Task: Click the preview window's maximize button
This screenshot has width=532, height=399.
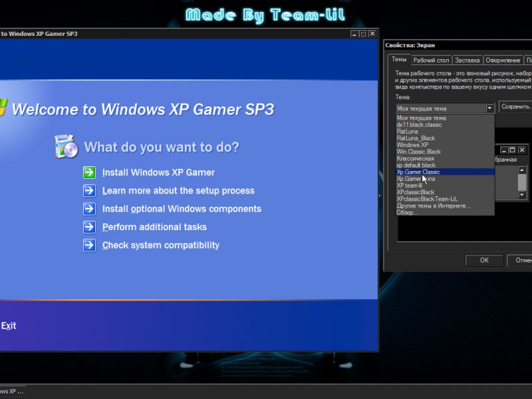Action: pos(513,150)
